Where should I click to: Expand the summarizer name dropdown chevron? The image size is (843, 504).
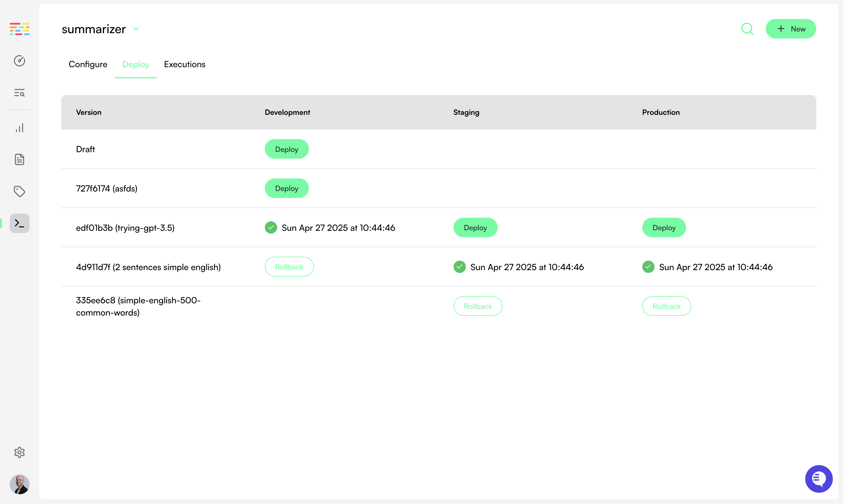(136, 29)
